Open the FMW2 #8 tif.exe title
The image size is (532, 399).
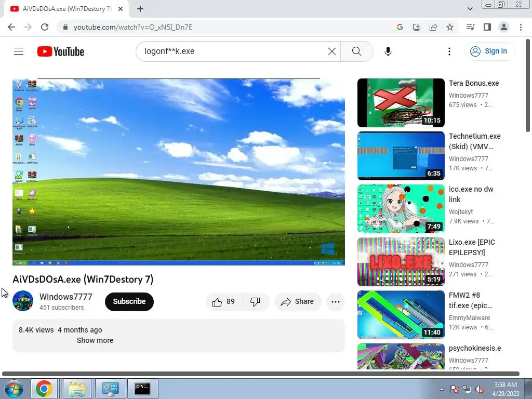(x=470, y=300)
